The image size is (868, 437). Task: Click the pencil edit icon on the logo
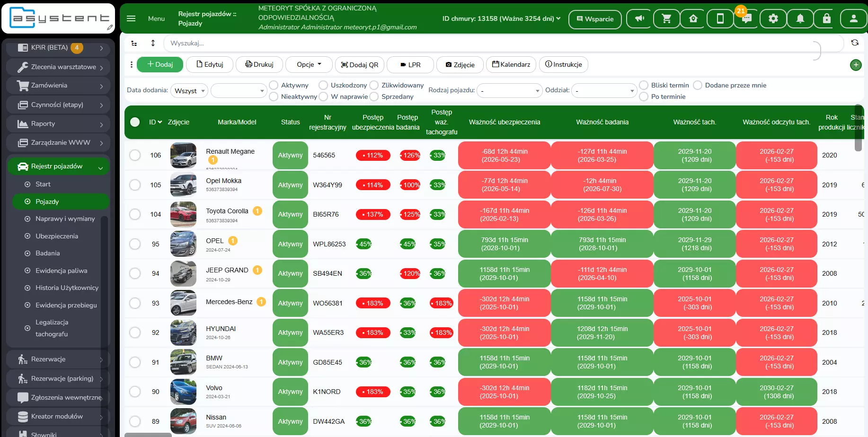pos(110,28)
